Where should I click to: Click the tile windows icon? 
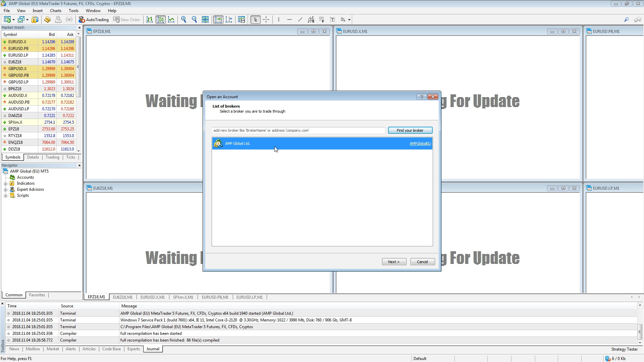click(x=205, y=20)
